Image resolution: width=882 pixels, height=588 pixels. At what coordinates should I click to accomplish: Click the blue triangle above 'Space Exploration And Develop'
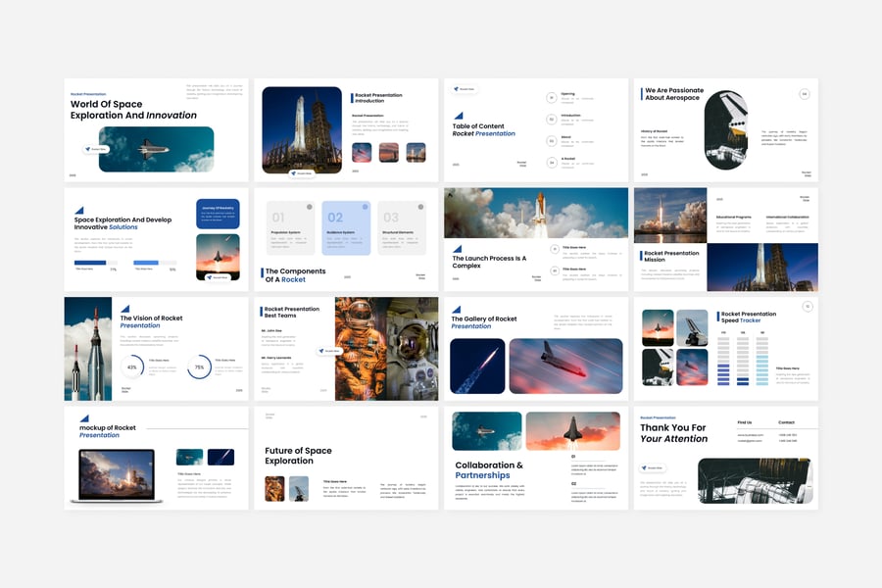(x=79, y=210)
